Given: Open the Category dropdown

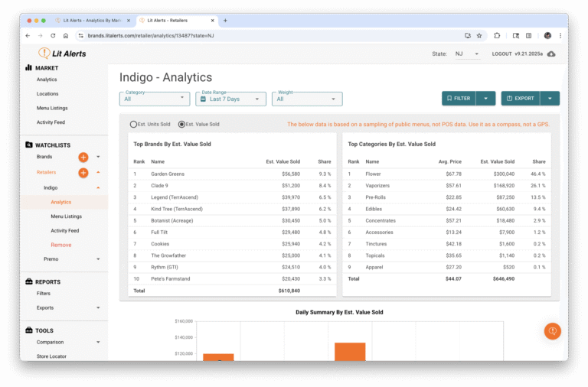Looking at the screenshot, I should [x=155, y=99].
